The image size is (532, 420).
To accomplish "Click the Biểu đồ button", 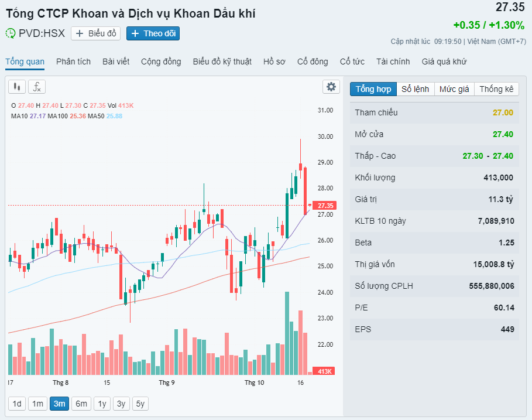I will pos(96,33).
